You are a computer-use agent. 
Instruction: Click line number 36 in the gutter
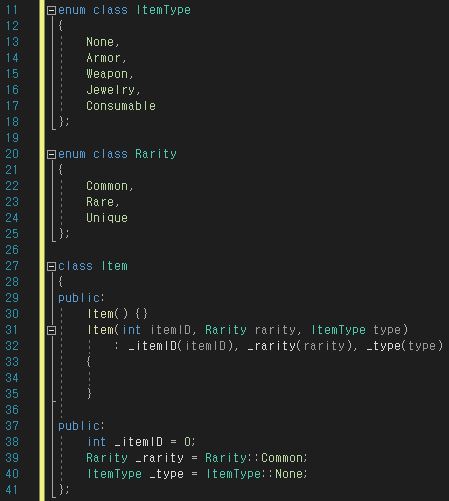pyautogui.click(x=12, y=410)
